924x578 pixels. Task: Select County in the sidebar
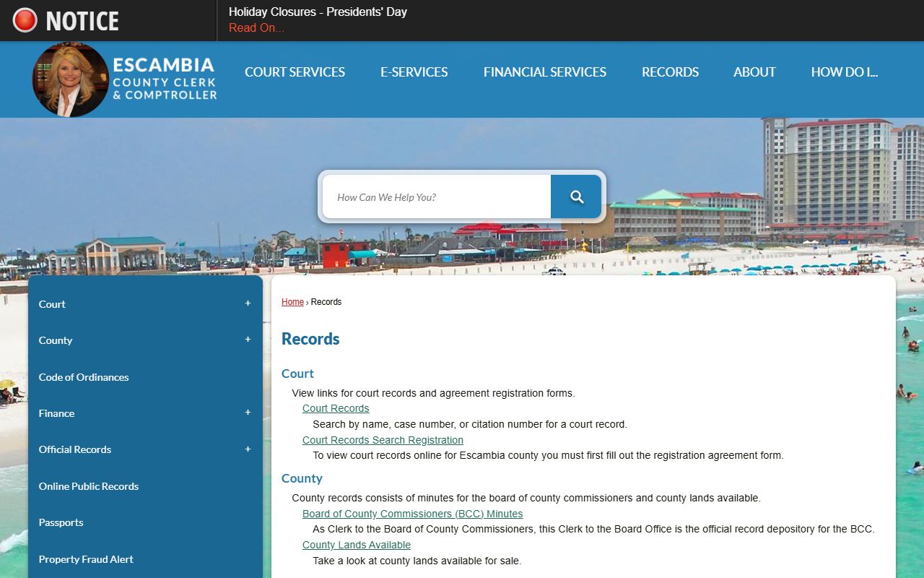point(56,340)
